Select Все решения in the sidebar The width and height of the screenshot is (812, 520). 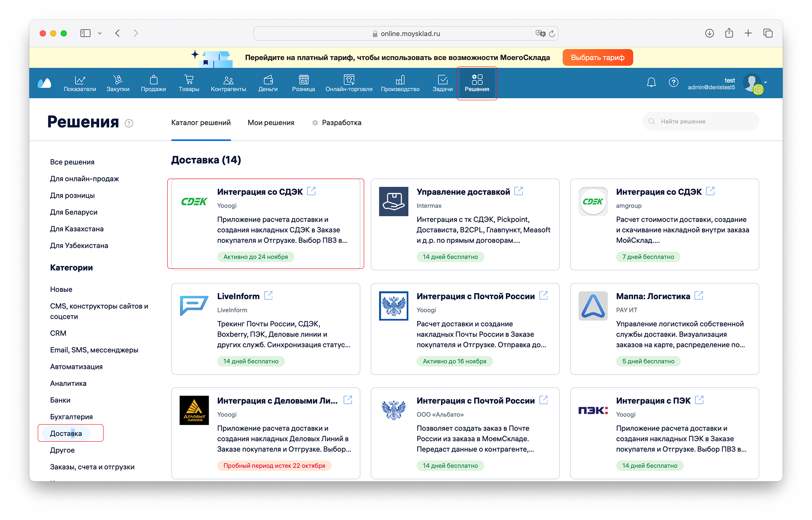pos(72,162)
